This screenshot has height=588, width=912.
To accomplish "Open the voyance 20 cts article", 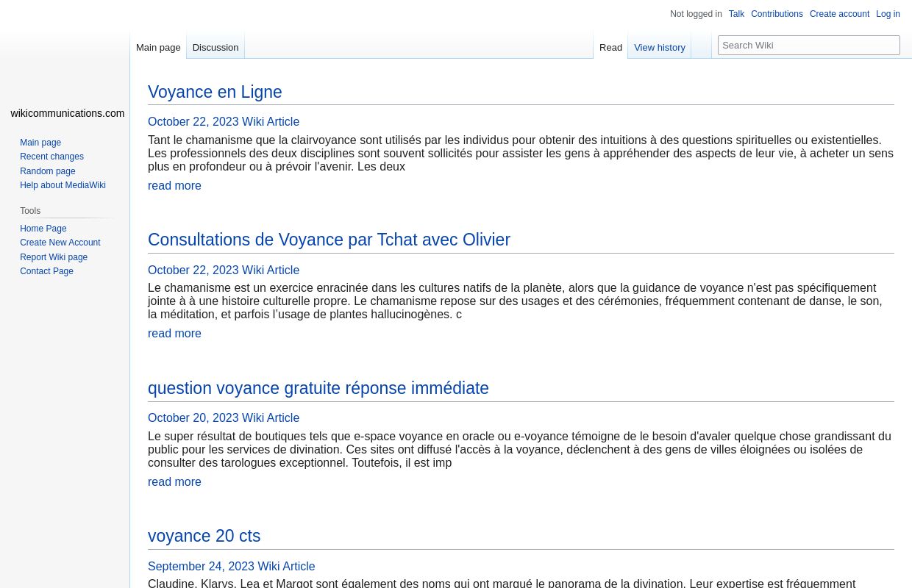I will pyautogui.click(x=204, y=536).
